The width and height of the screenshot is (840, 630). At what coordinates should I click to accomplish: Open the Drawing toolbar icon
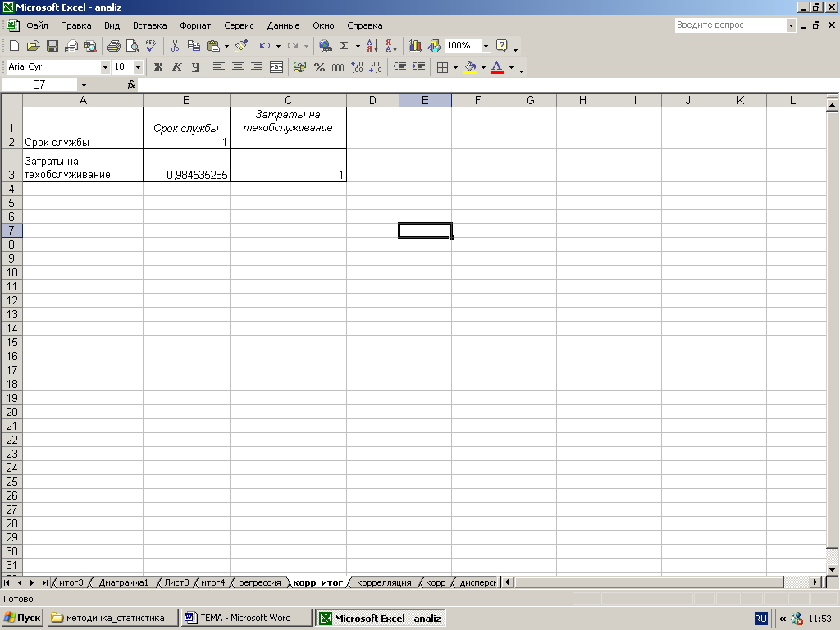tap(433, 46)
